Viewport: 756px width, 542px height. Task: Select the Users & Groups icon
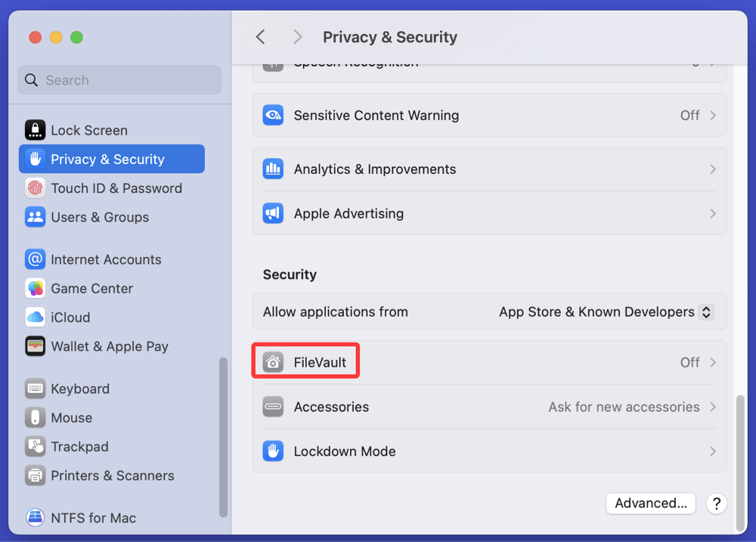point(35,217)
